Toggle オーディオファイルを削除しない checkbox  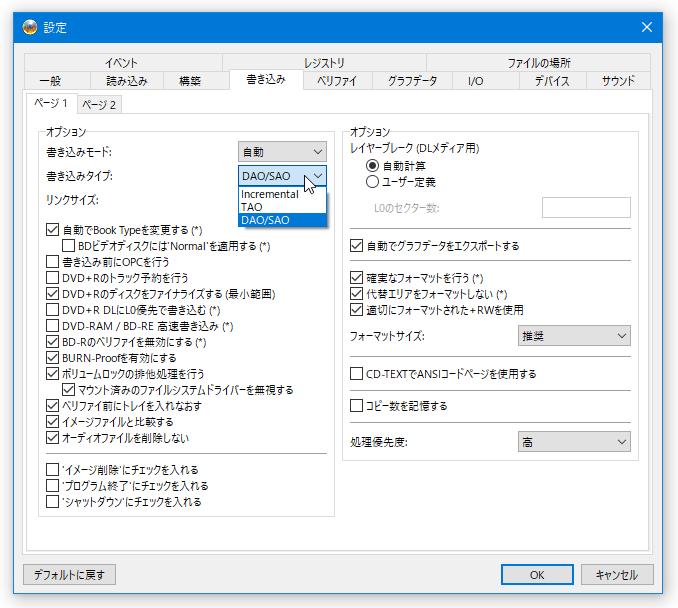52,438
